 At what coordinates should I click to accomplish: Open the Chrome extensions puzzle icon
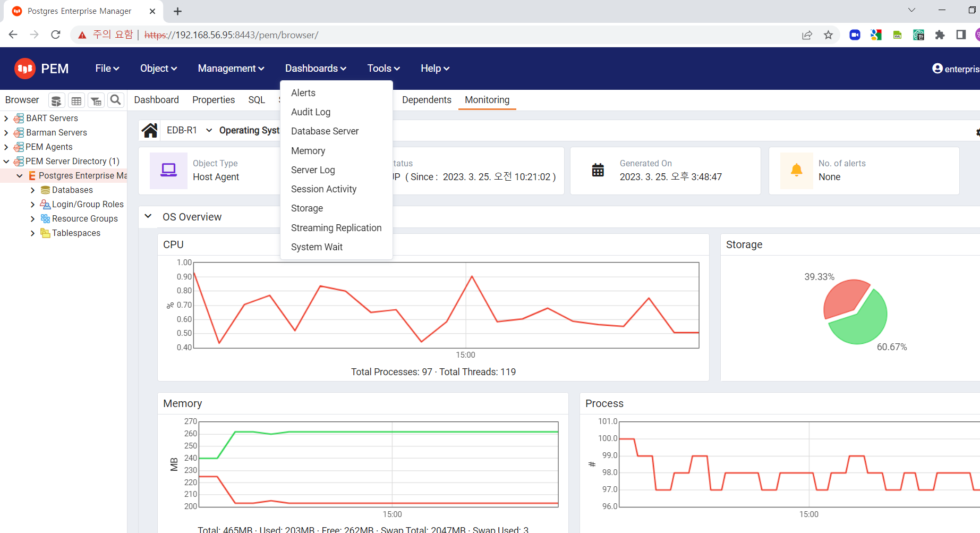pos(940,35)
